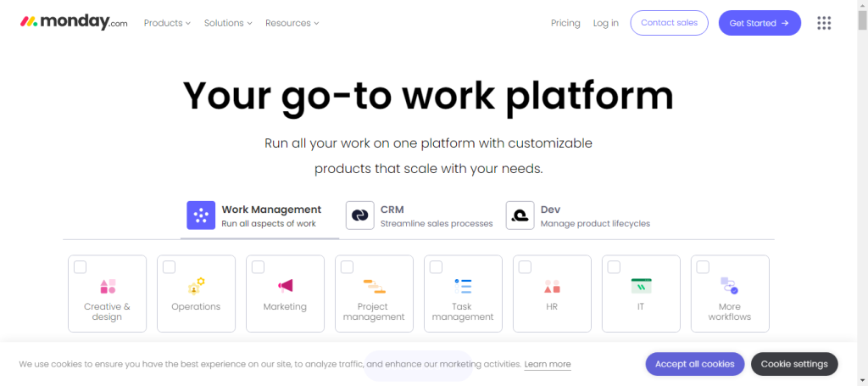Click the Creative & design shapes icon
868x386 pixels.
point(108,286)
